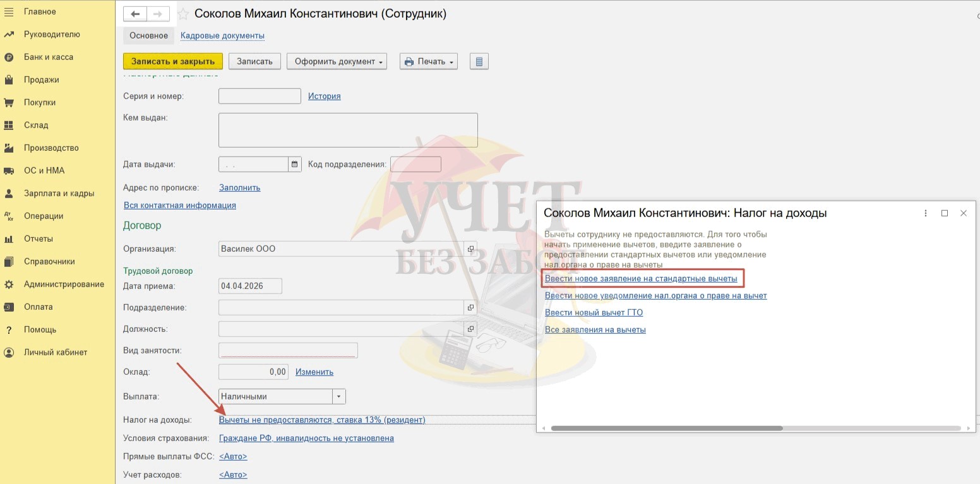980x484 pixels.
Task: Open Администрирование gear section
Action: 64,284
